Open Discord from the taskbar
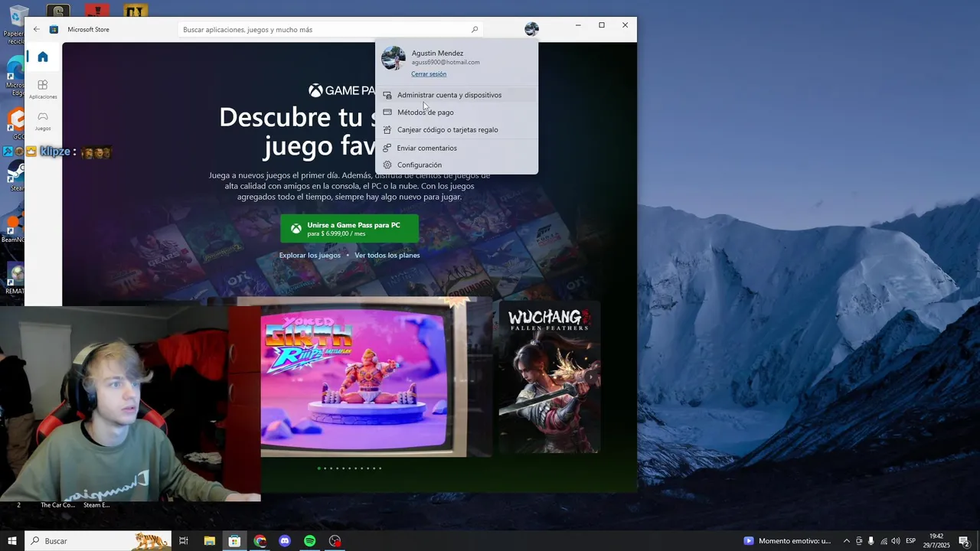 (285, 541)
